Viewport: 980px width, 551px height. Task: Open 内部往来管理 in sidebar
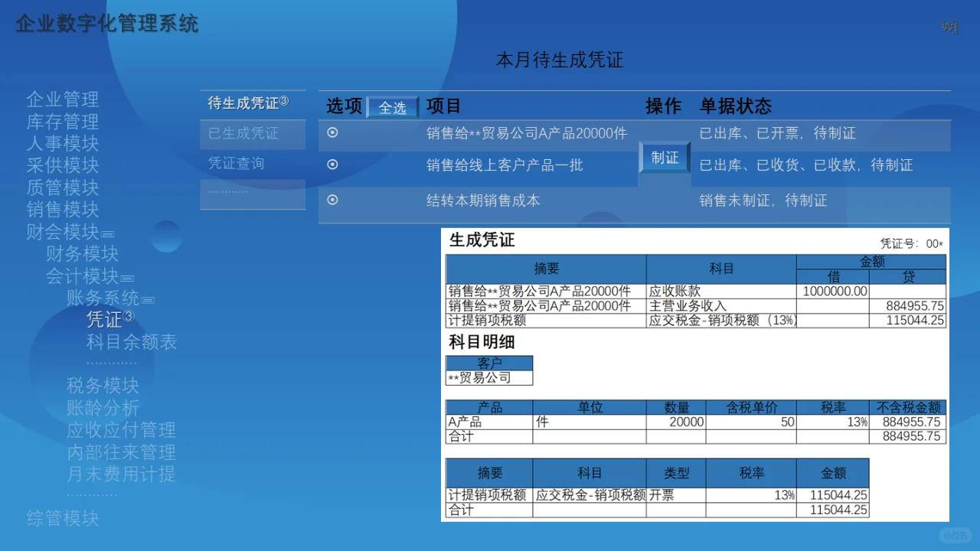pyautogui.click(x=121, y=452)
